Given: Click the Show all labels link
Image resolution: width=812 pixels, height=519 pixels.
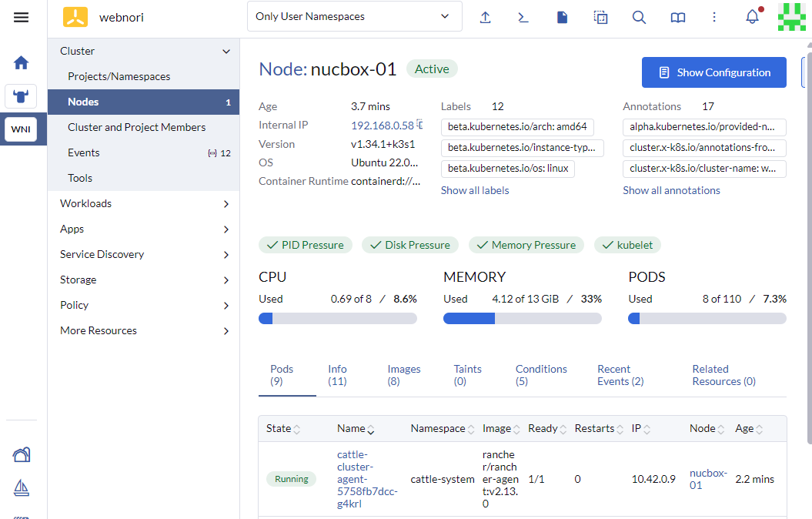Looking at the screenshot, I should (474, 190).
